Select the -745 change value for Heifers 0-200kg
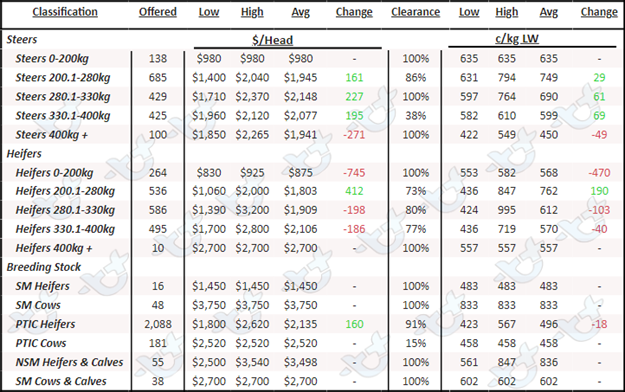Screen dimensions: 625x392 354,173
